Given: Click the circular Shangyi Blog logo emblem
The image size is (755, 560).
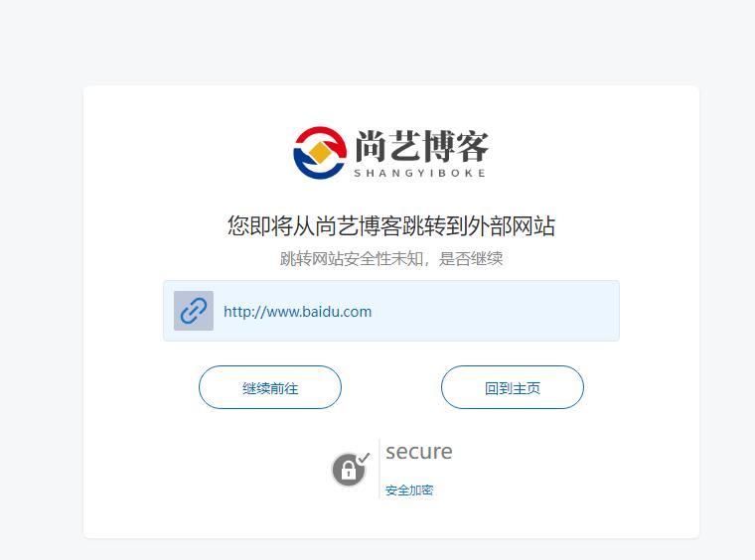Looking at the screenshot, I should tap(320, 153).
